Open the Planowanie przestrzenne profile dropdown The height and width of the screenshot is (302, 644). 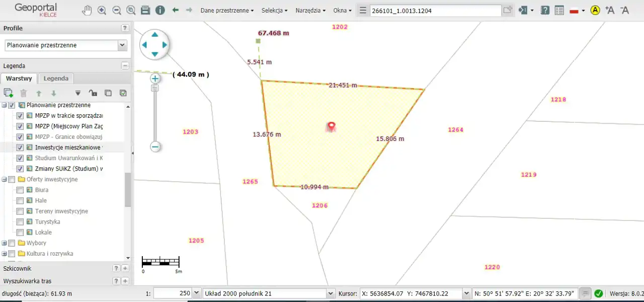pyautogui.click(x=122, y=45)
